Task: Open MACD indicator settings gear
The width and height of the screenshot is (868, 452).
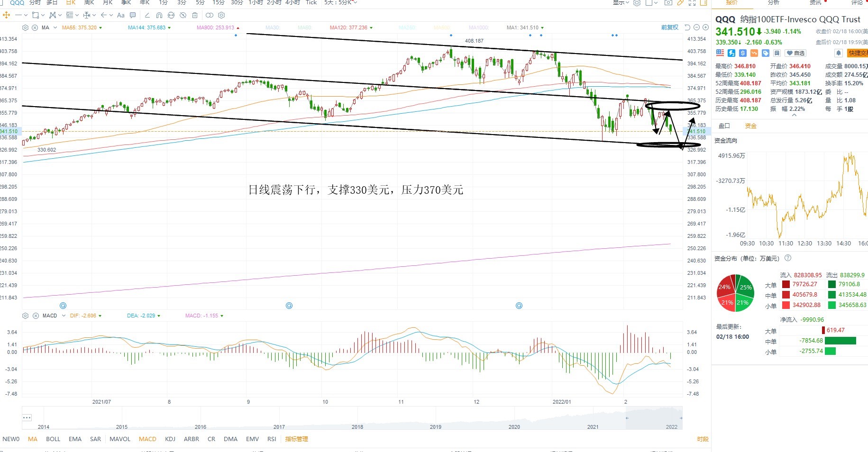Action: click(26, 316)
